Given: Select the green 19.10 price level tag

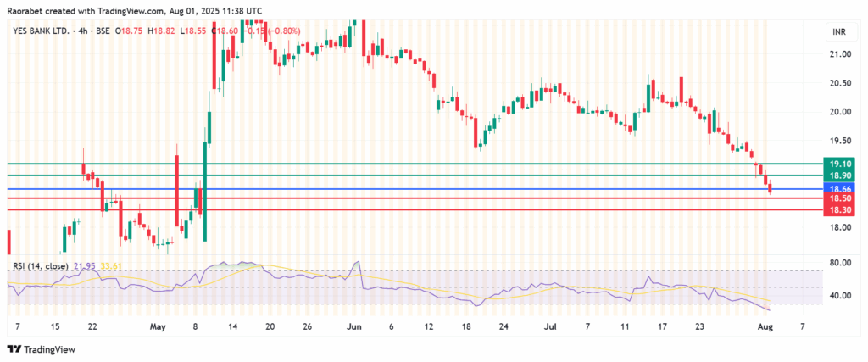Looking at the screenshot, I should click(839, 163).
